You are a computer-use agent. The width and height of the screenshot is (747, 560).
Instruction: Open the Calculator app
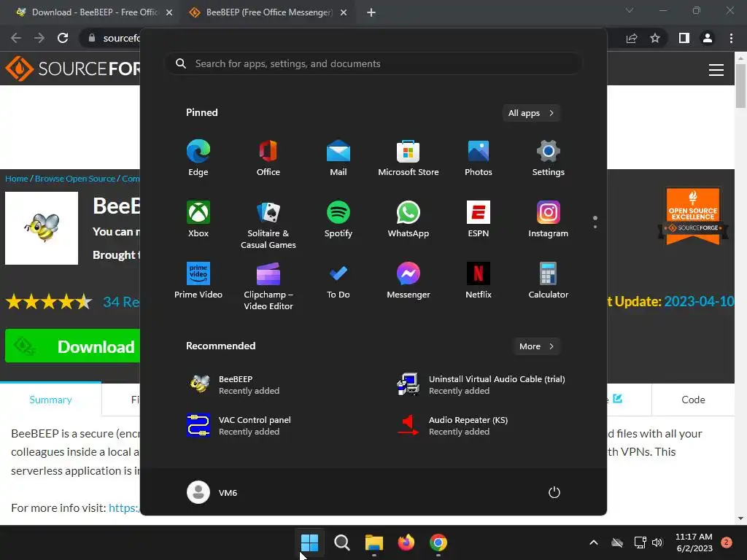coord(549,281)
